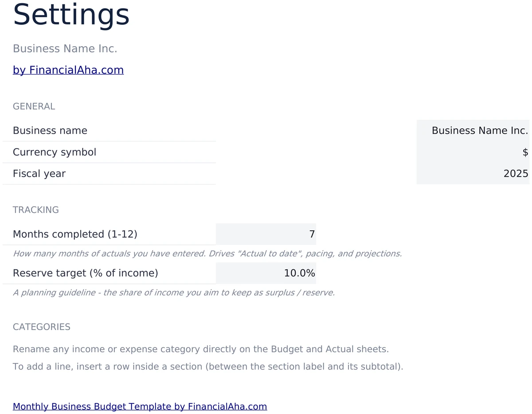Click the 'Reserve target (% of income)' label
Screen dimensions: 532x414
86,273
